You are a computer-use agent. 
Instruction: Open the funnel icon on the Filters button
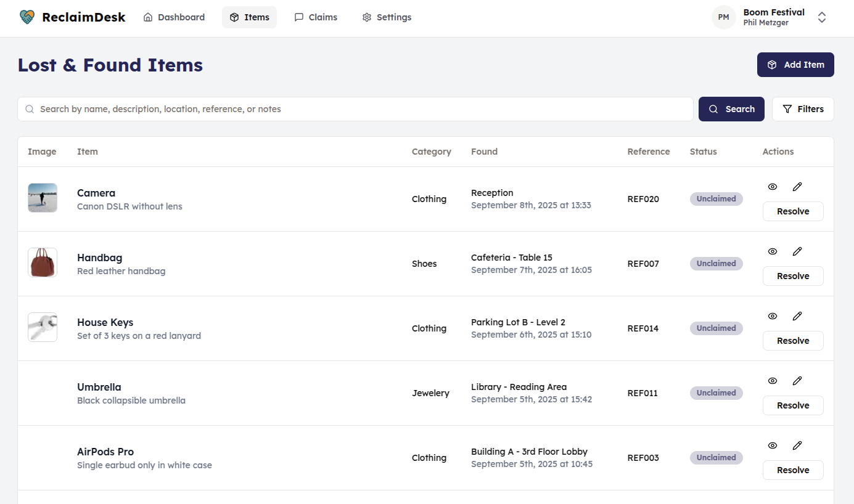pyautogui.click(x=787, y=108)
